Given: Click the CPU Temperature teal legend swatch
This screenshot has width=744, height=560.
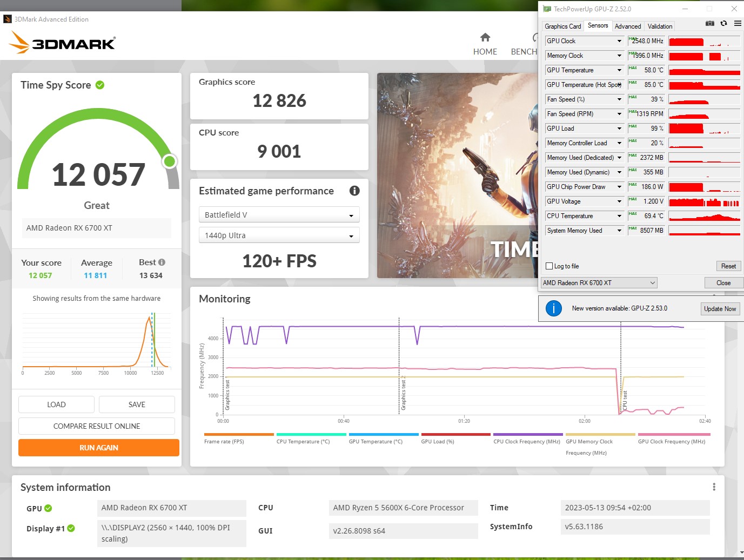Looking at the screenshot, I should (x=311, y=434).
